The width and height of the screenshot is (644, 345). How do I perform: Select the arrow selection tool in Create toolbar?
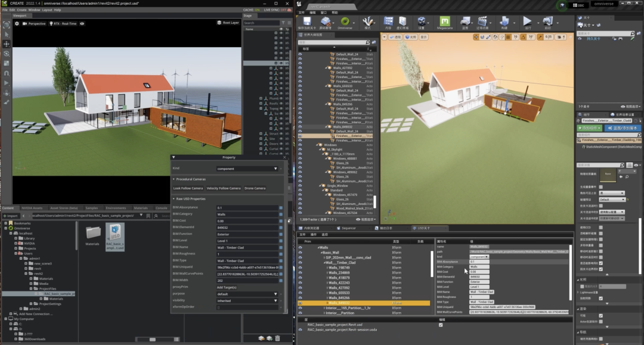click(7, 34)
